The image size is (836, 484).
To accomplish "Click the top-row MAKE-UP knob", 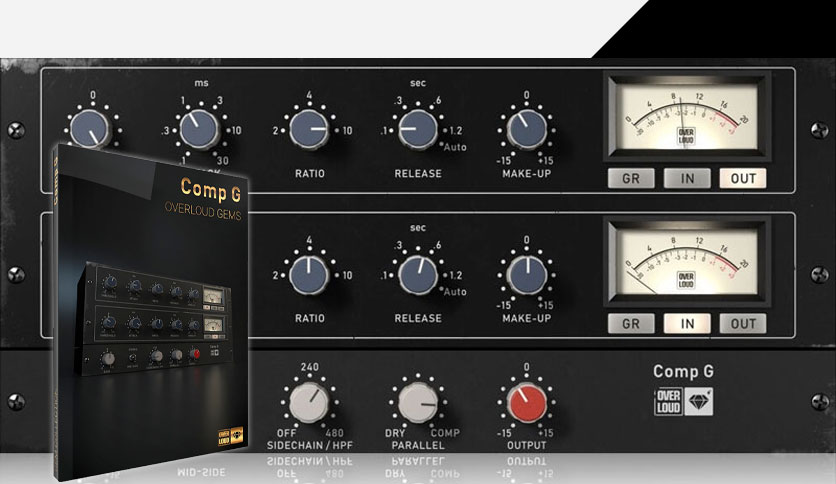I will click(x=526, y=130).
